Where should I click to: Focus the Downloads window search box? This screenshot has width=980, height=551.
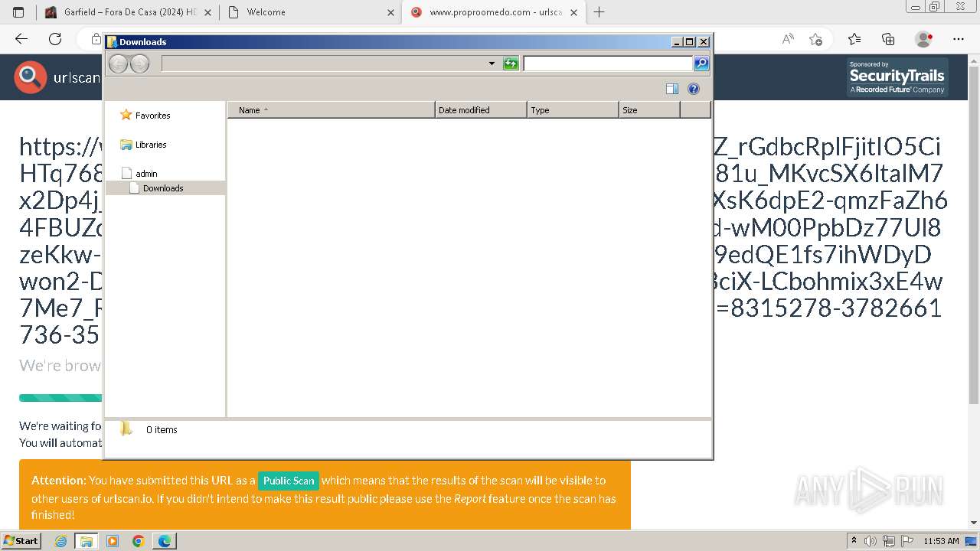tap(608, 64)
